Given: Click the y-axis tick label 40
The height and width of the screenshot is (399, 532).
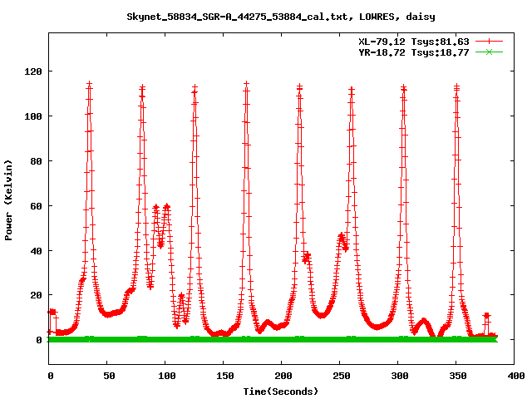Looking at the screenshot, I should click(x=36, y=251).
